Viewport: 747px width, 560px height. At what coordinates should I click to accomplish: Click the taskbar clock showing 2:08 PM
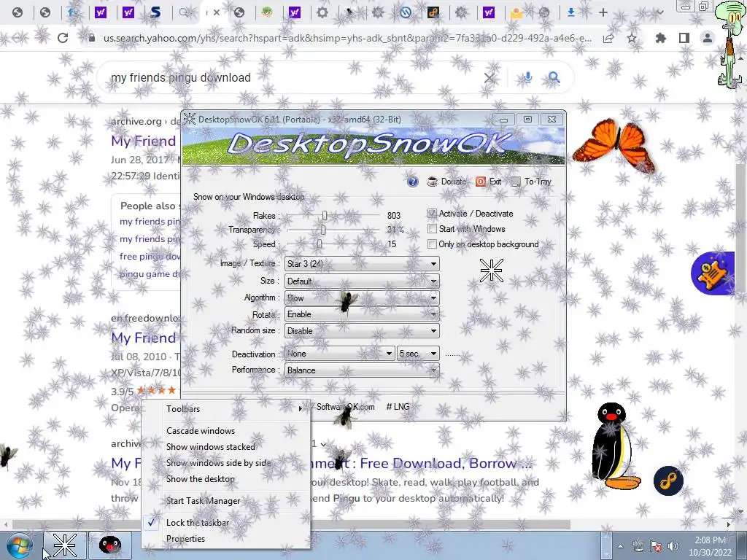(710, 546)
